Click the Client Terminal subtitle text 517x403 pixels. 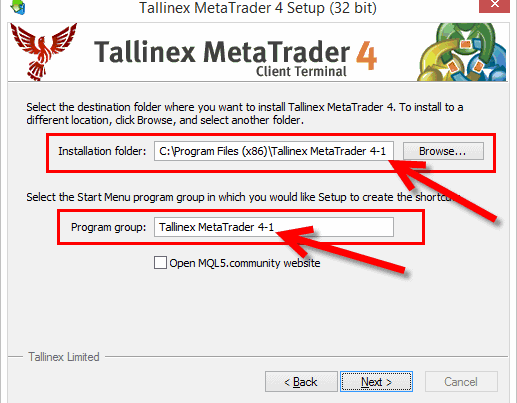point(301,71)
